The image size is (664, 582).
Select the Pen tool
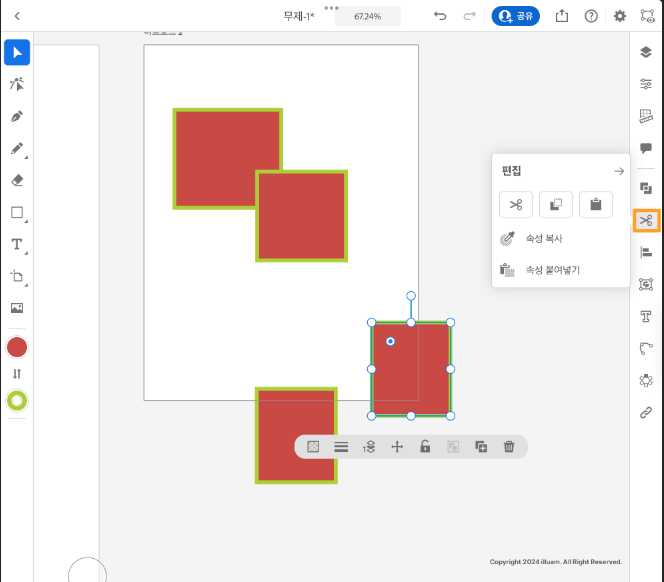(17, 116)
